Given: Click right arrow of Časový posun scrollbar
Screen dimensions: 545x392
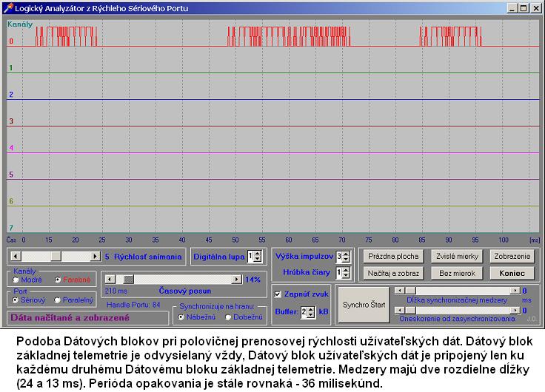Looking at the screenshot, I should [x=237, y=280].
